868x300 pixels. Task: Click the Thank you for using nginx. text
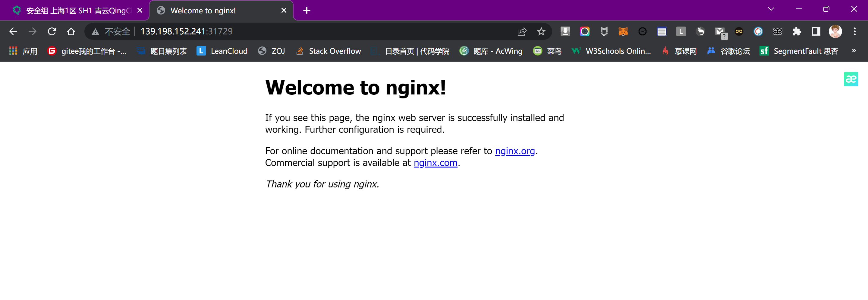322,184
